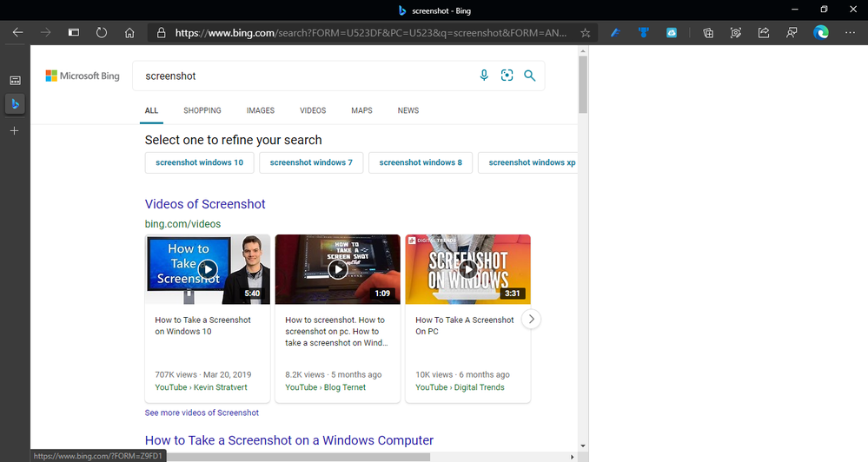View site security lock information
The image size is (868, 462).
161,33
